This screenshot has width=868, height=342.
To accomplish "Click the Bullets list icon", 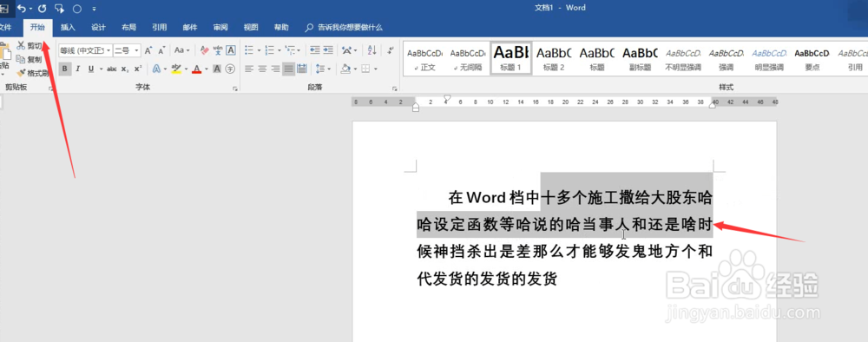I will (x=249, y=50).
